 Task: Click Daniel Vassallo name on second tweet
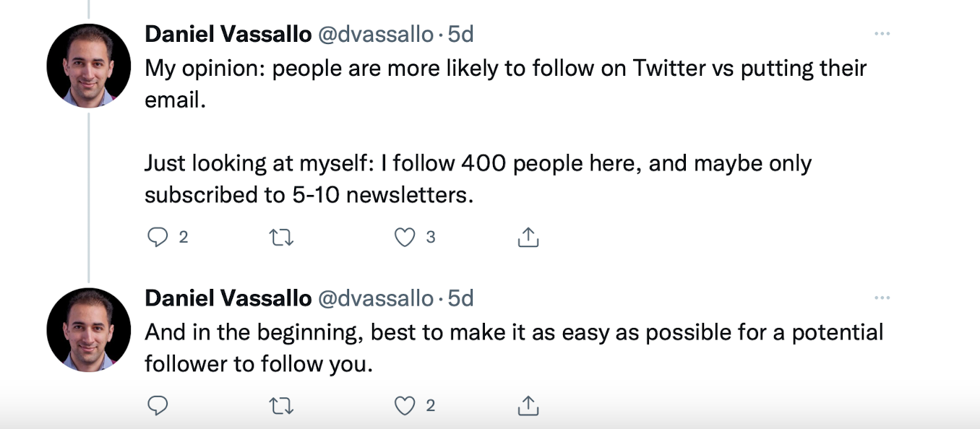coord(228,298)
